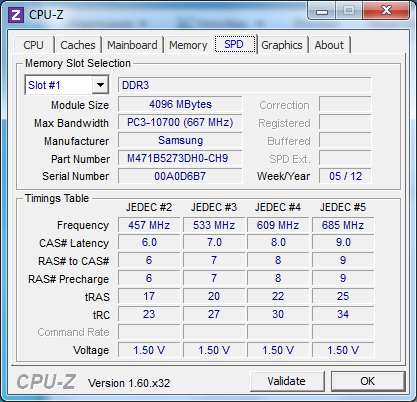This screenshot has width=417, height=402.
Task: Select tRC value 23
Action: (149, 314)
